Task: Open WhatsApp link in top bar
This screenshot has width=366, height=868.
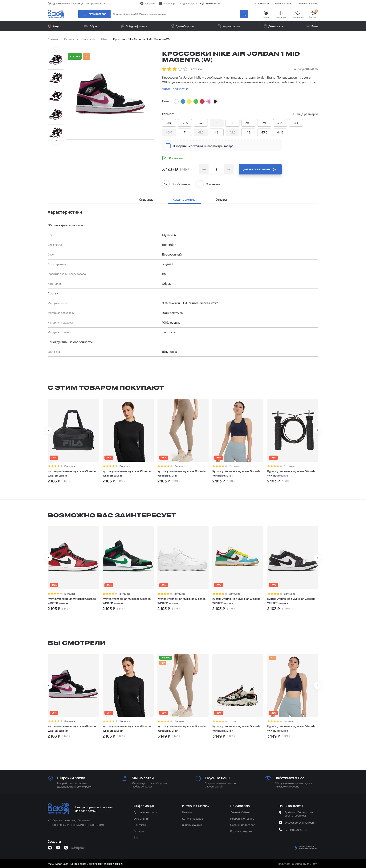Action: (x=167, y=4)
